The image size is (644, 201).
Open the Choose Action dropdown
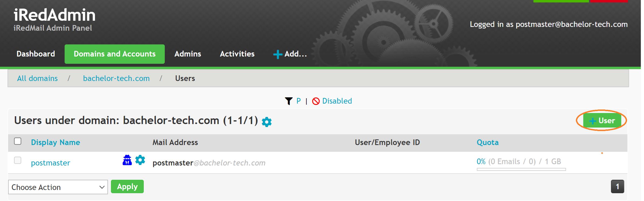[x=58, y=187]
